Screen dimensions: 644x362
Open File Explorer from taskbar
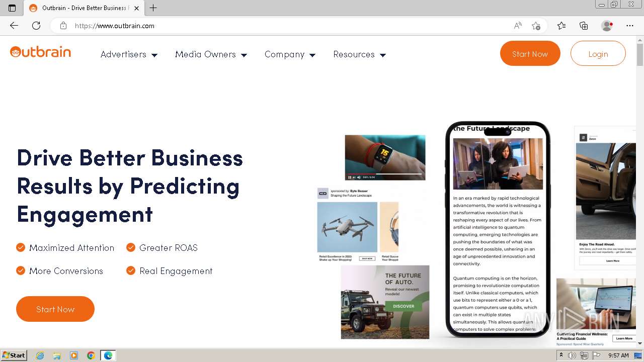(57, 355)
